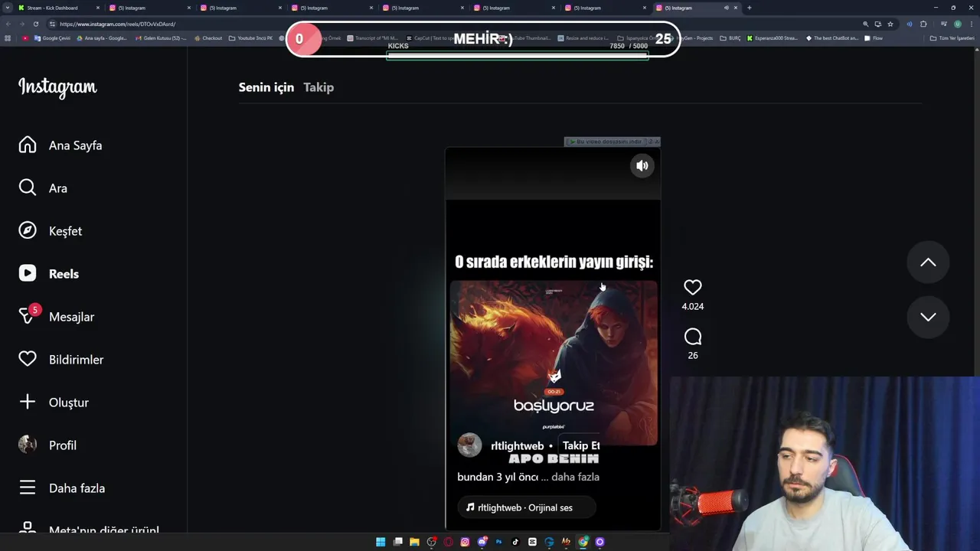Go to previous reel with up chevron

click(928, 262)
